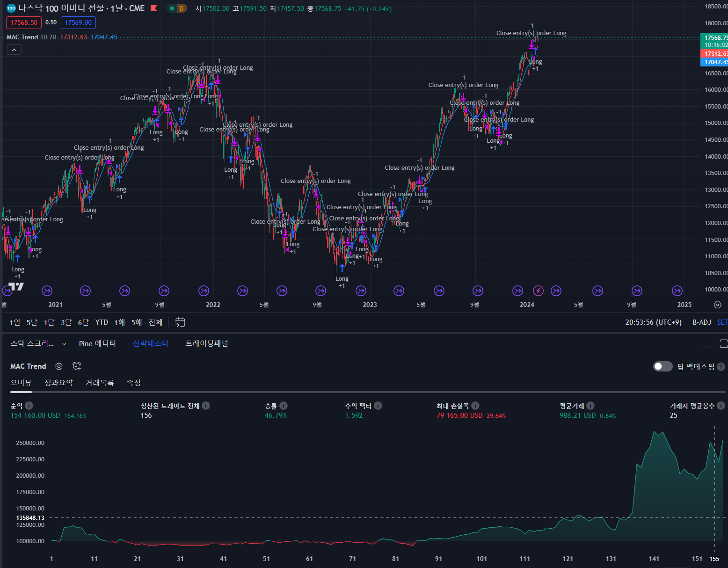Select the 속성 sub-tab
Viewport: 728px width, 568px height.
pyautogui.click(x=134, y=383)
